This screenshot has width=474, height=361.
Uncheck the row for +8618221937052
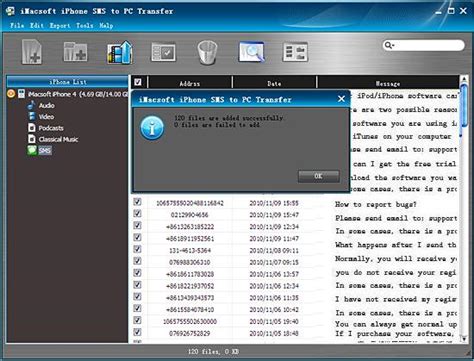click(x=137, y=285)
